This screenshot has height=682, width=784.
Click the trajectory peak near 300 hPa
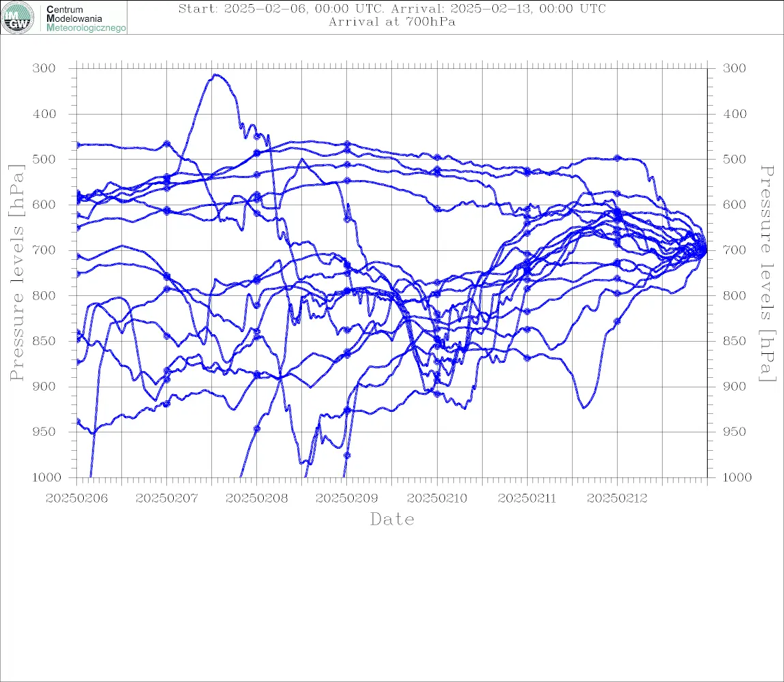pyautogui.click(x=215, y=75)
